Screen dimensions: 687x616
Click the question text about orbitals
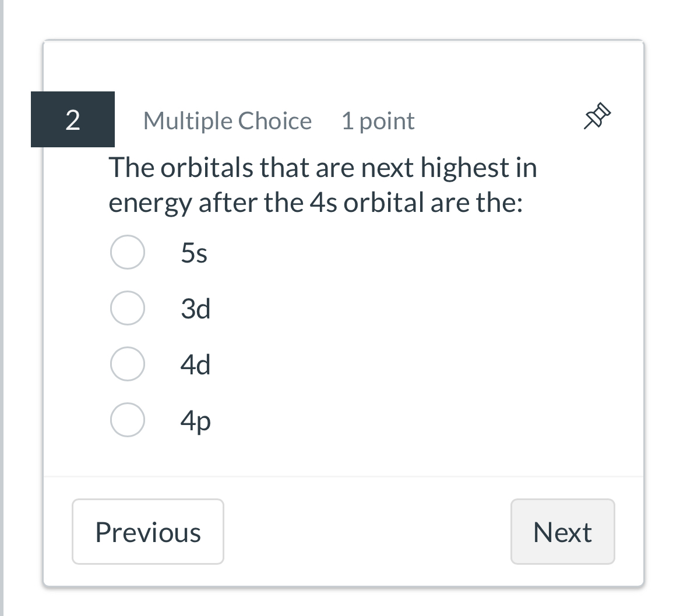[x=323, y=185]
